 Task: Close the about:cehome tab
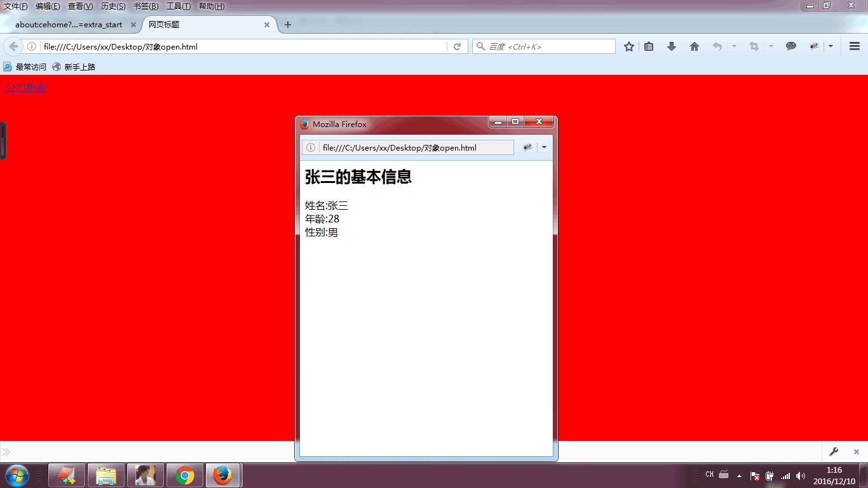(133, 25)
